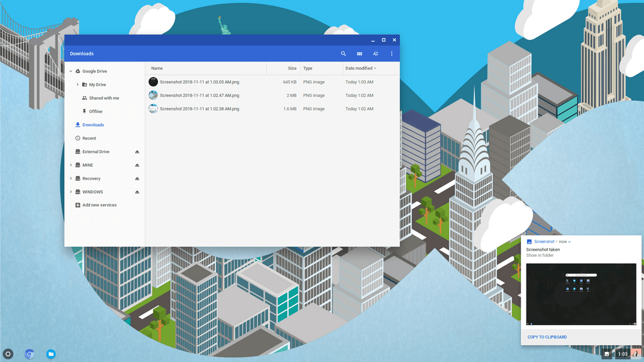Select Google Drive in the sidebar
Viewport: 644px width, 362px height.
(x=94, y=71)
